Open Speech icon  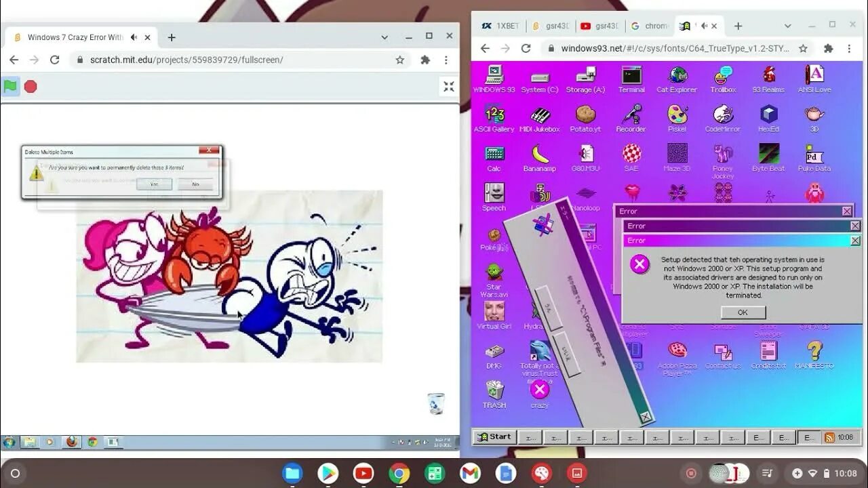coord(494,198)
